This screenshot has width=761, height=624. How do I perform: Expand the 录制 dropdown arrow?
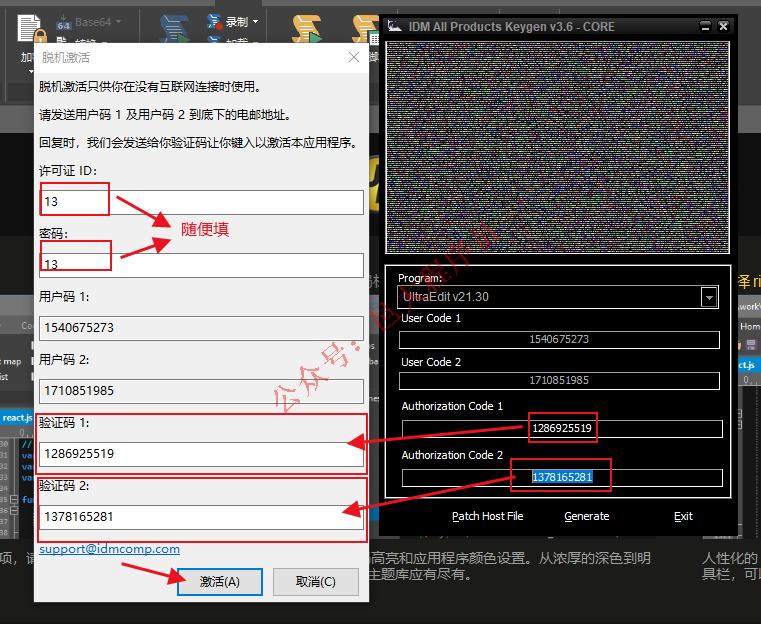click(x=255, y=22)
